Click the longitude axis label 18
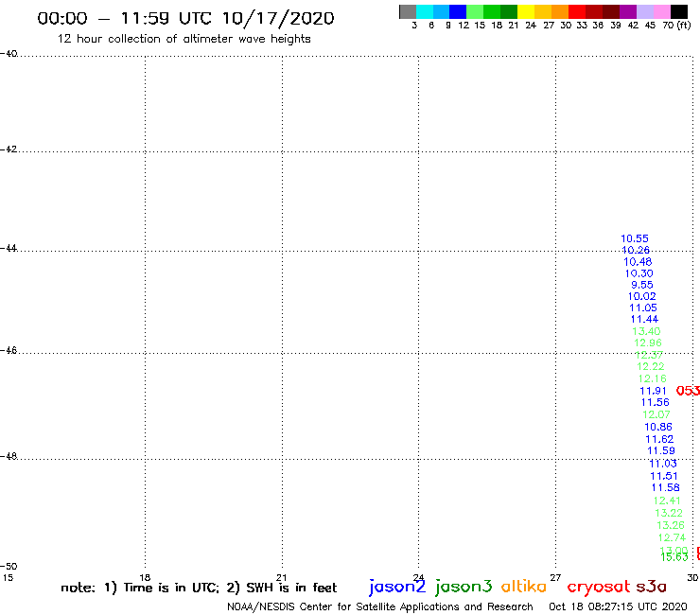700x615 pixels. tap(145, 577)
